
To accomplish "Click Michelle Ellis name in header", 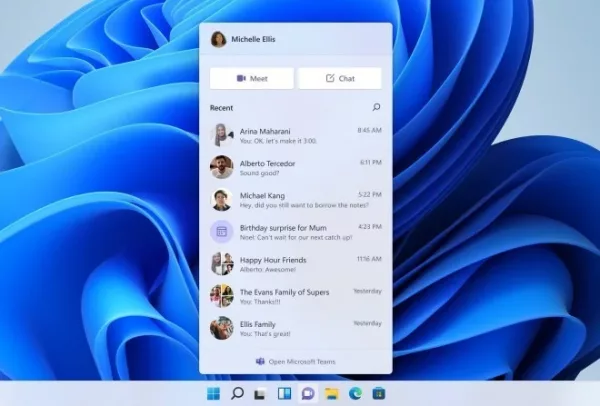I will [253, 39].
